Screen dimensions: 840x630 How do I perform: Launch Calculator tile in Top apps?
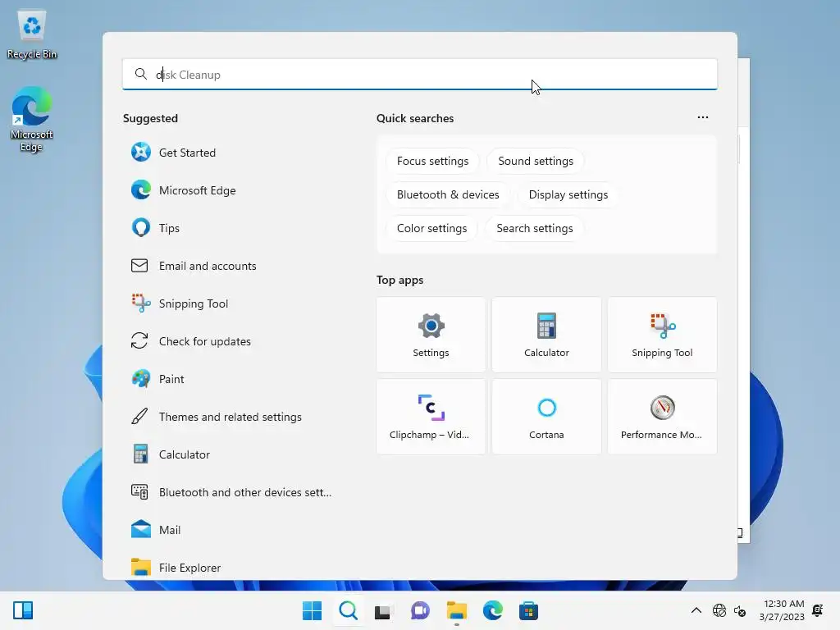click(546, 335)
